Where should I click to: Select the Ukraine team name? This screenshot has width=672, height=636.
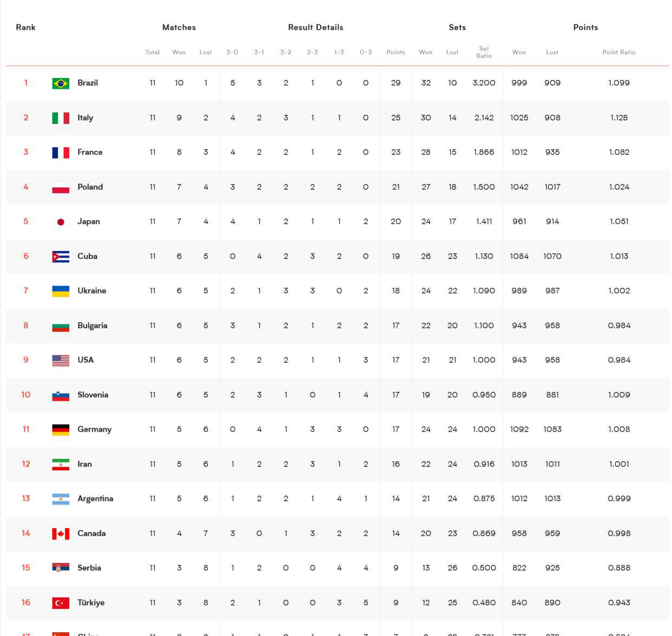(91, 291)
